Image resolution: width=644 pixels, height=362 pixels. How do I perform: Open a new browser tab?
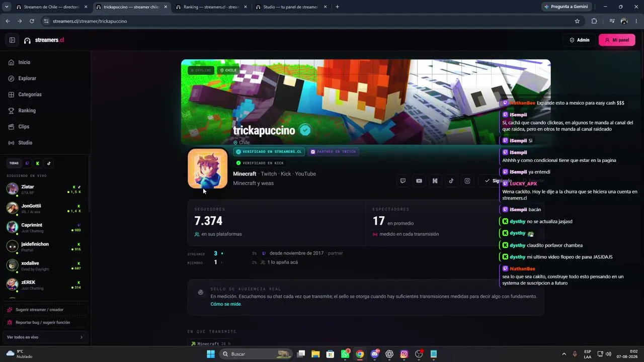337,7
